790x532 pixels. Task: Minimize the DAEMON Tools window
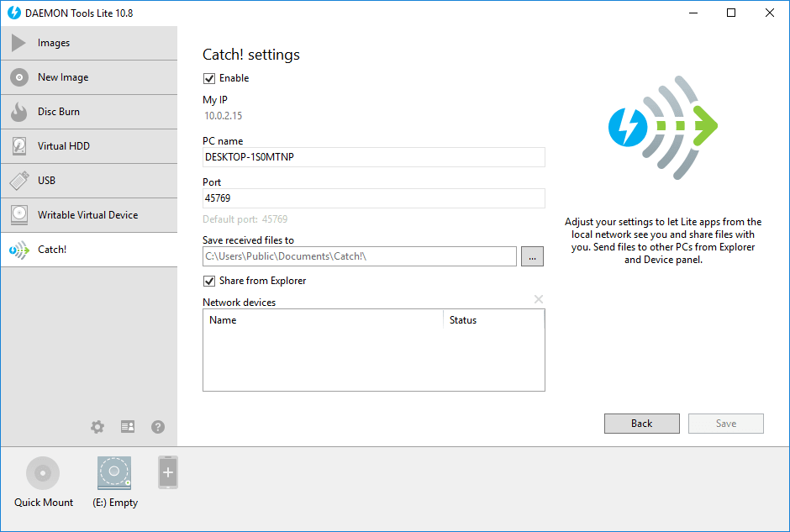(x=693, y=13)
